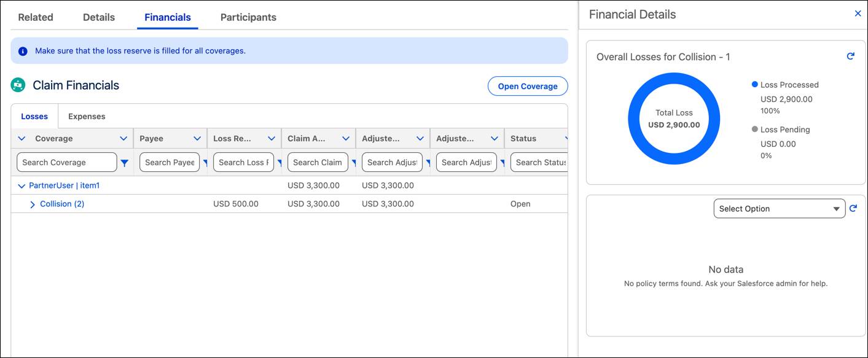Click the Claim Financials heading text
868x358 pixels.
76,85
